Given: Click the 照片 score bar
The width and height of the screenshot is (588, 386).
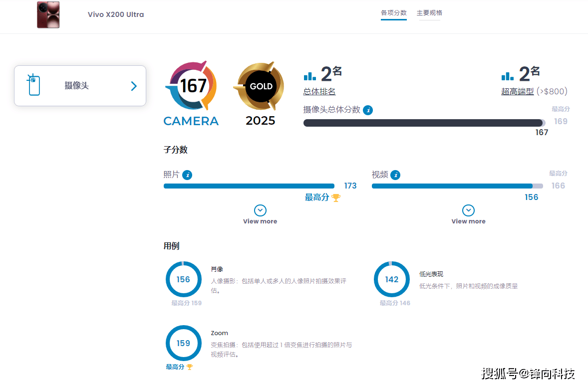Looking at the screenshot, I should coord(249,186).
